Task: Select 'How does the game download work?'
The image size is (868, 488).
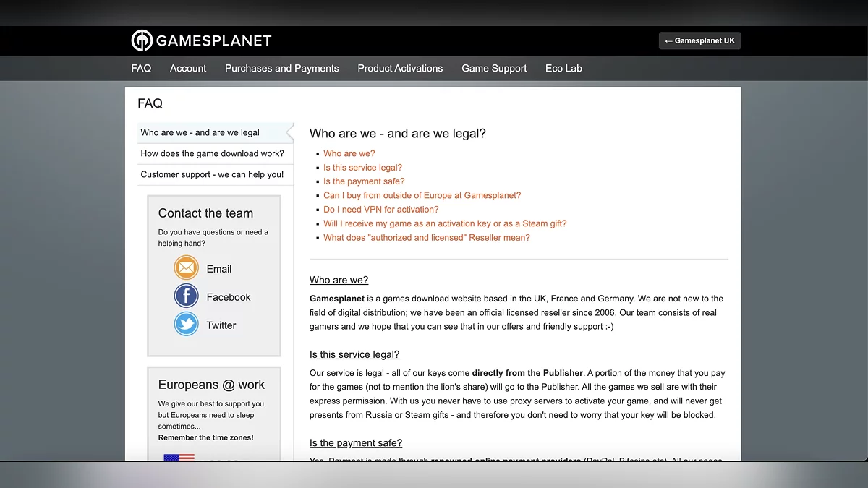Action: pos(215,153)
